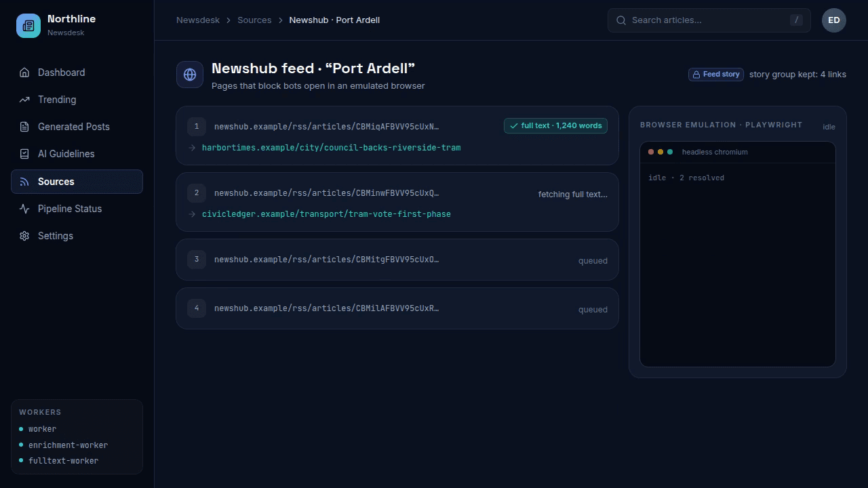Click the AI Guidelines checklist icon
Screen dimensions: 868x488
pos(24,154)
